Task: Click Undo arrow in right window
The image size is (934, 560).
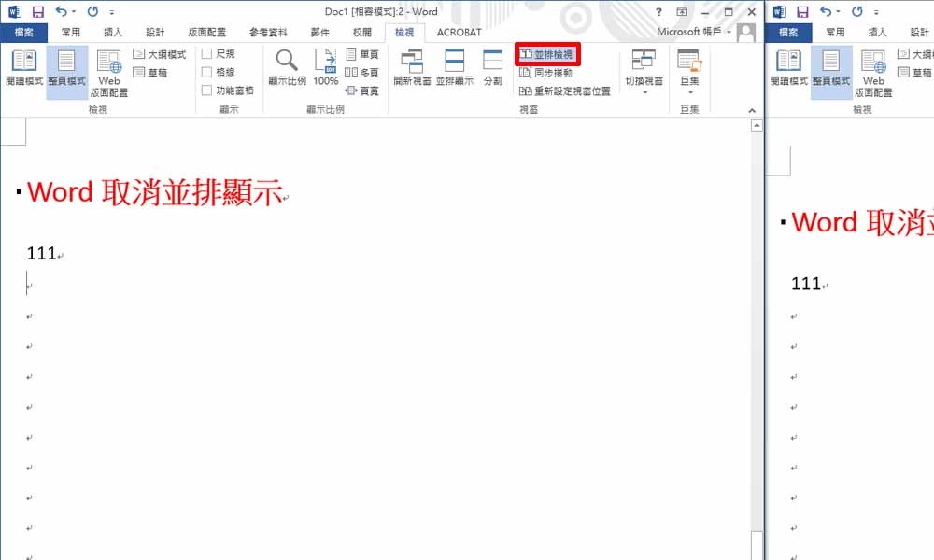Action: pos(826,11)
